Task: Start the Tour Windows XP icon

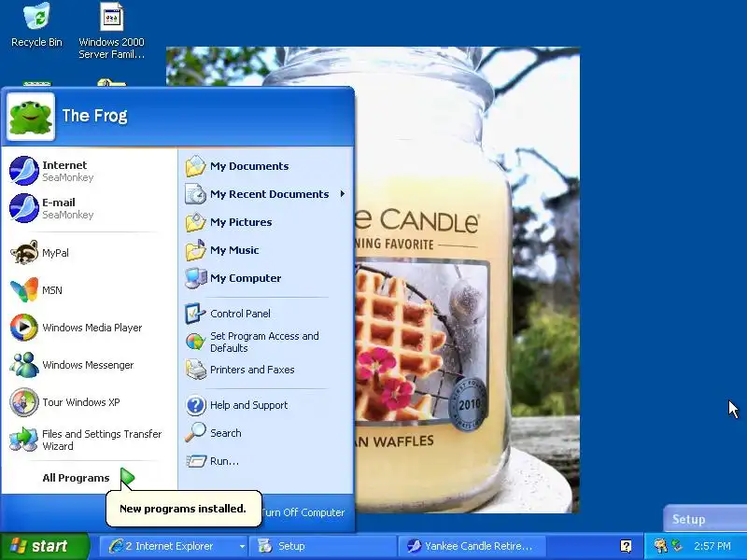Action: [x=24, y=402]
